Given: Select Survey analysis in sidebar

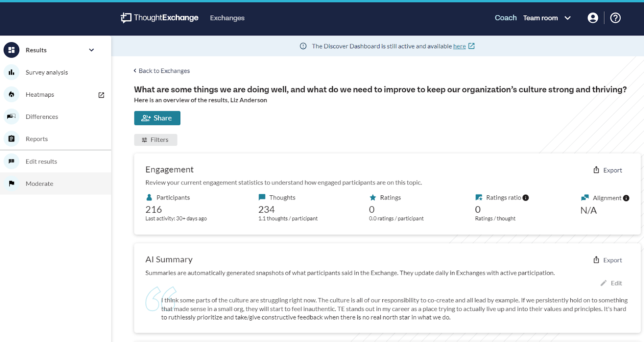Looking at the screenshot, I should coord(56,72).
